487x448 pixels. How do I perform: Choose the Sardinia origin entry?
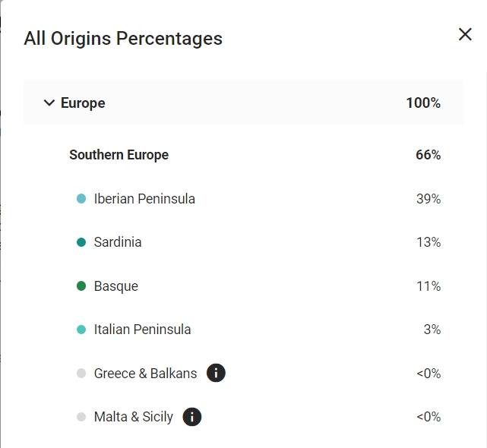pyautogui.click(x=118, y=242)
